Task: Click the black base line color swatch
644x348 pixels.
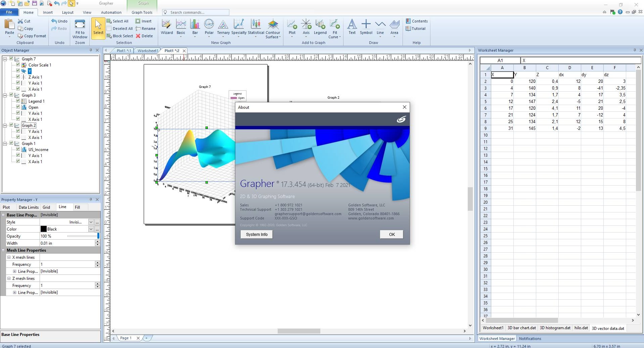Action: coord(44,229)
